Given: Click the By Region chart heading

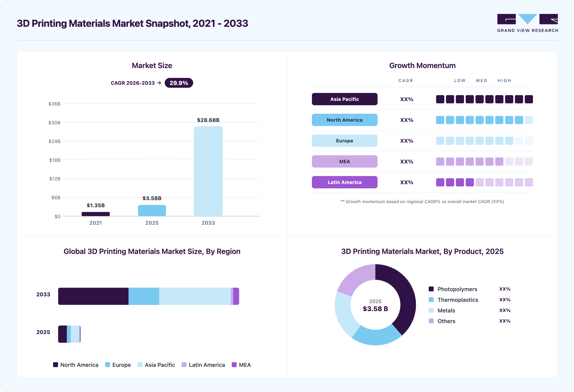Looking at the screenshot, I should (x=152, y=251).
